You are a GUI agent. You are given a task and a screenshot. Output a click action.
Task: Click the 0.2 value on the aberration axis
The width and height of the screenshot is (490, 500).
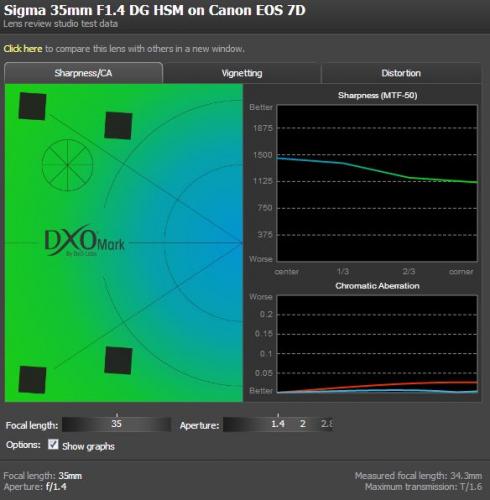(266, 314)
